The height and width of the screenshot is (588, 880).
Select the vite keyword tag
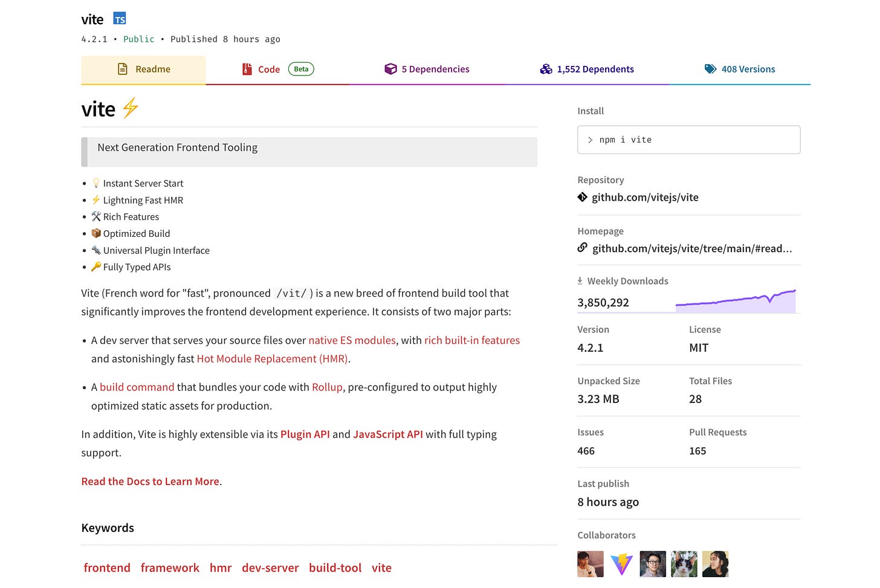coord(381,567)
